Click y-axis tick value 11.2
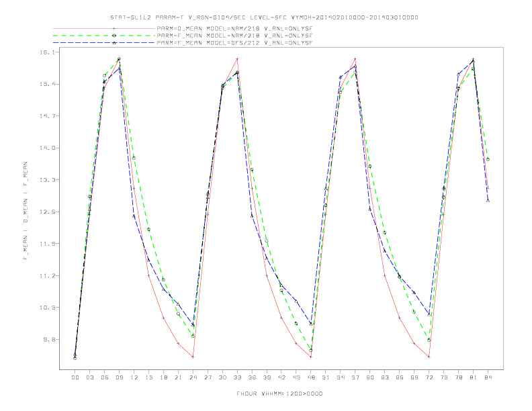Viewport: 532px width, 411px height. [47, 276]
